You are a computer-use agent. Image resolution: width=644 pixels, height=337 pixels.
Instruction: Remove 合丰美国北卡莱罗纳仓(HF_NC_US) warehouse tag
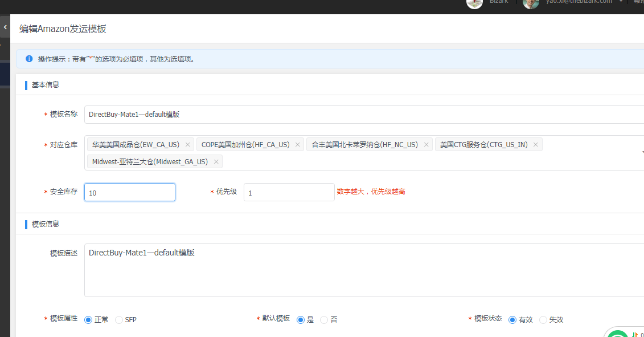(426, 144)
